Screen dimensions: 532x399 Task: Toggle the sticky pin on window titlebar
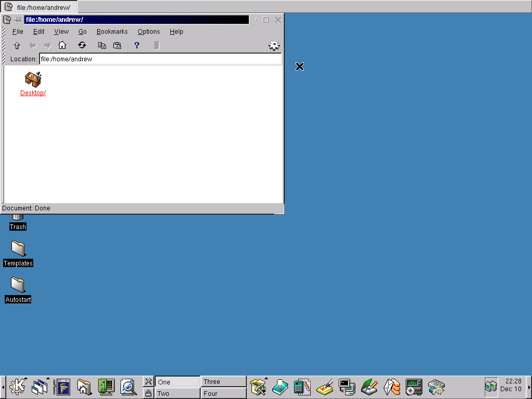coord(18,20)
